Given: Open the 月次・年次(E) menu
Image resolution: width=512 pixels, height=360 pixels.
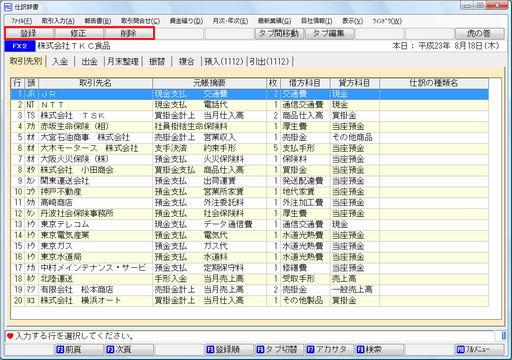Looking at the screenshot, I should tap(230, 21).
